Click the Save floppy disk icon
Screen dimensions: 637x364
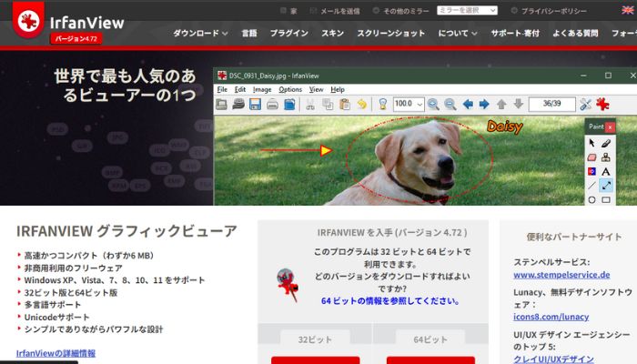click(255, 105)
